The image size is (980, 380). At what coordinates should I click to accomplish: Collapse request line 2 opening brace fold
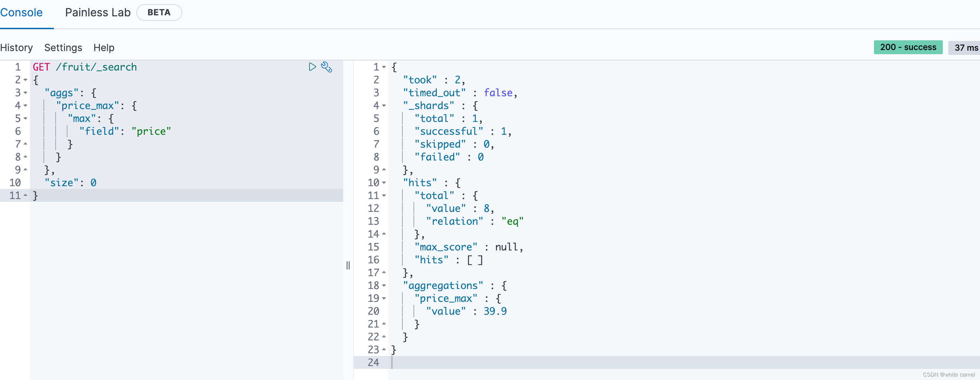tap(25, 80)
